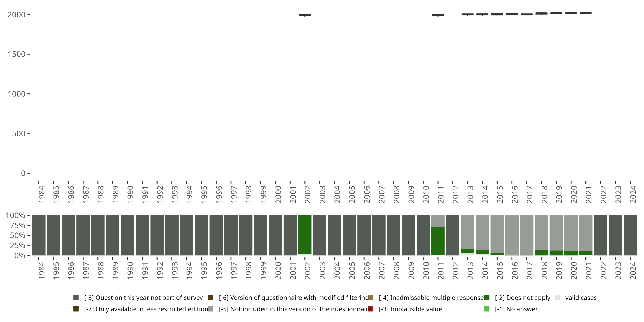Image resolution: width=644 pixels, height=322 pixels.
Task: Click the 1000 y-axis label
Action: [x=17, y=94]
